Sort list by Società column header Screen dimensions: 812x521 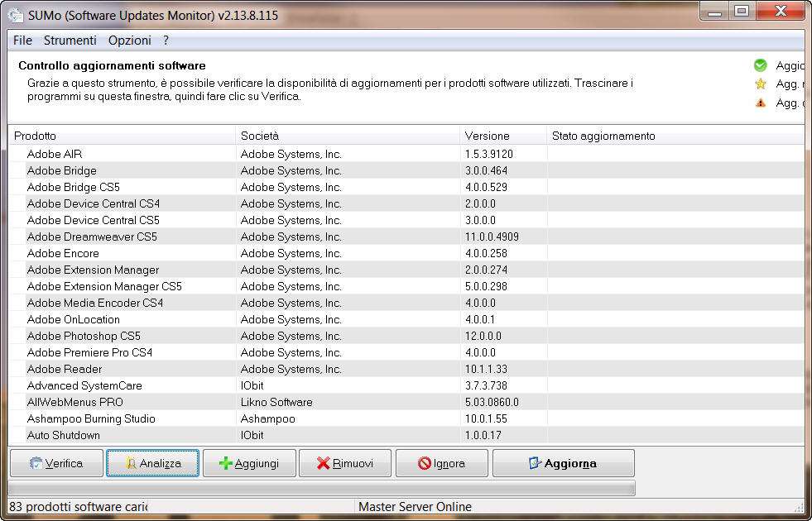(348, 136)
